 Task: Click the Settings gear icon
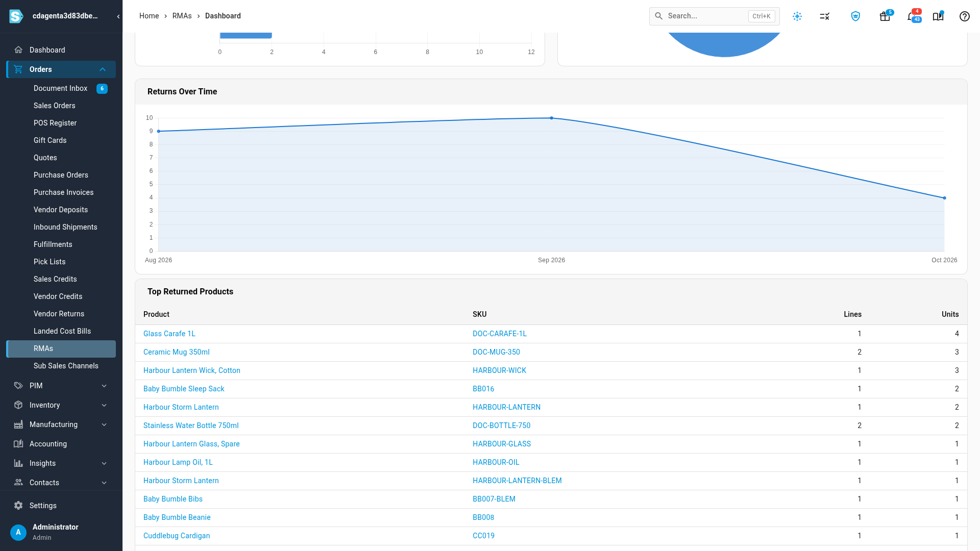point(18,506)
